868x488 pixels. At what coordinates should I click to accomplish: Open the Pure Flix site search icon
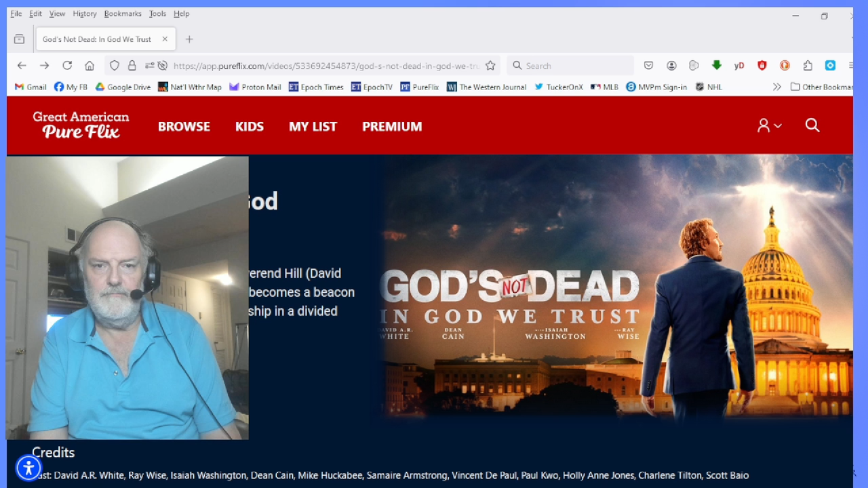click(812, 125)
